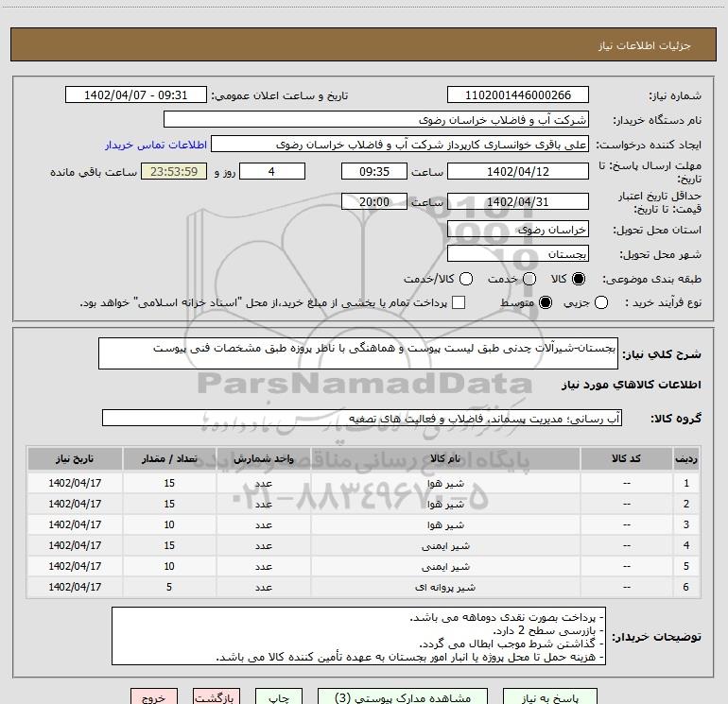Click شیر هوا in row 3
The width and height of the screenshot is (728, 704).
(x=445, y=524)
